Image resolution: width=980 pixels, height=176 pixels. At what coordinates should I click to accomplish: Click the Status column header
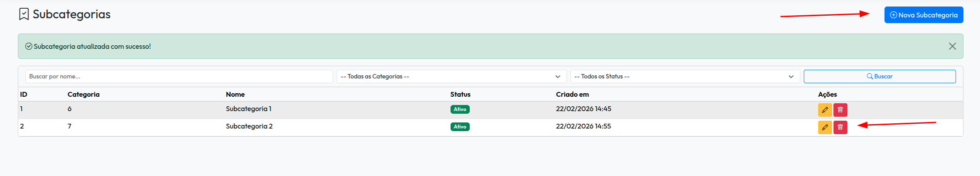click(460, 94)
